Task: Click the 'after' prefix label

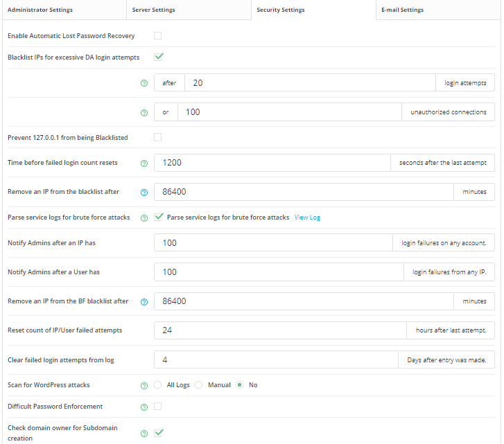Action: point(169,83)
